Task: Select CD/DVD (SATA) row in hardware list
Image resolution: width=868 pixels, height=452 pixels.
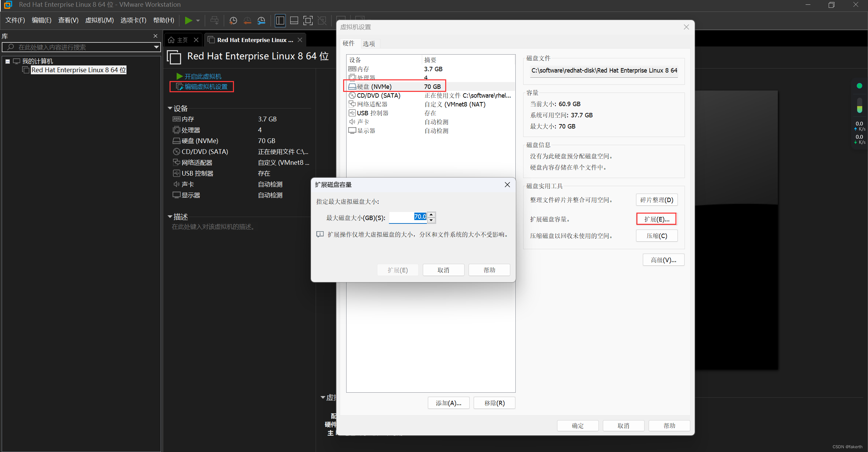Action: [x=431, y=95]
